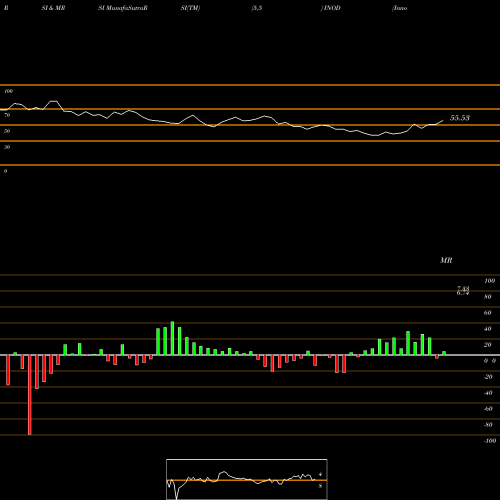Click the RSI axis label 70
Viewport: 500px width, 500px height.
pos(7,115)
